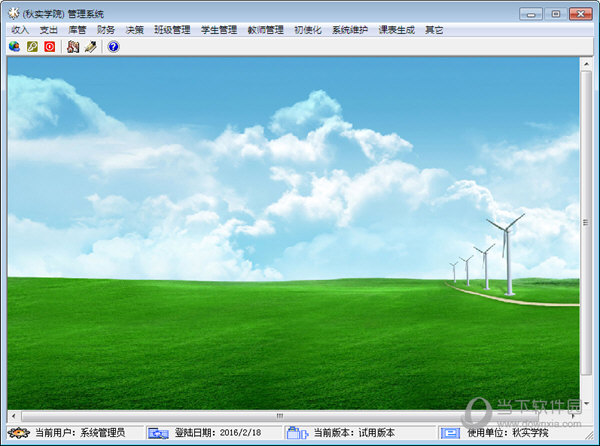The height and width of the screenshot is (446, 600).
Task: Open the 支出 menu
Action: [x=49, y=30]
